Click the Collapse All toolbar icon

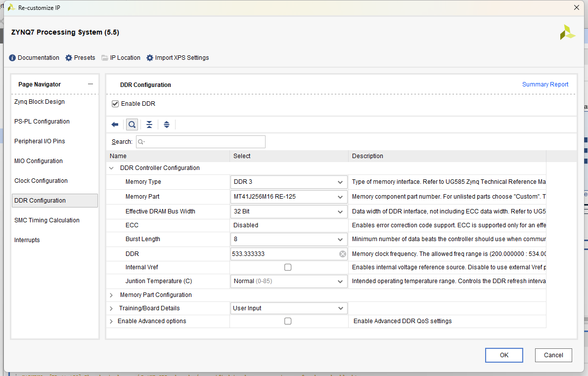149,125
